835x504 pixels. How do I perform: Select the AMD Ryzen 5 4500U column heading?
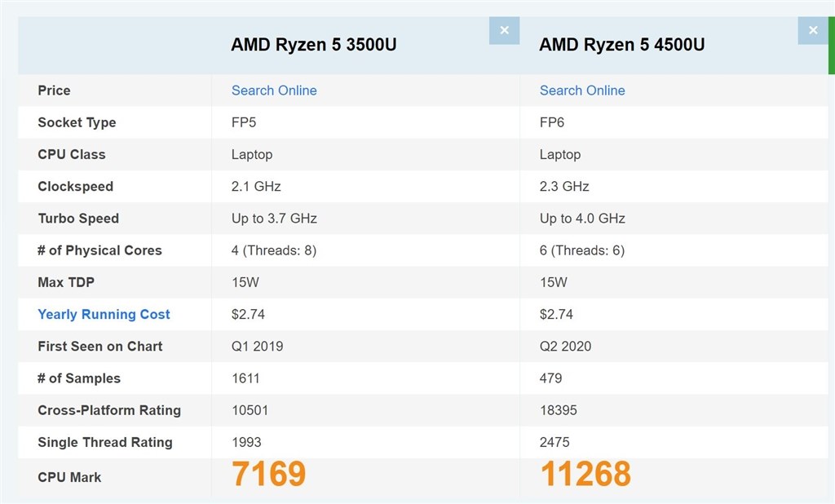pyautogui.click(x=622, y=45)
